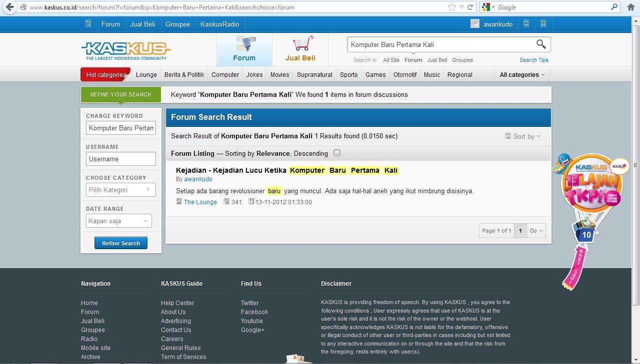Image resolution: width=640 pixels, height=364 pixels.
Task: Bookmark page with the star icon
Action: (452, 7)
